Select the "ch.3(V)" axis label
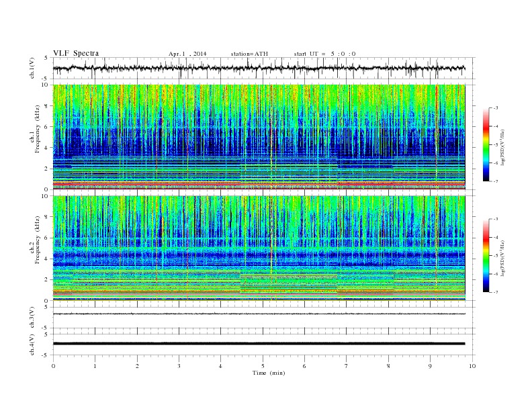 point(32,318)
